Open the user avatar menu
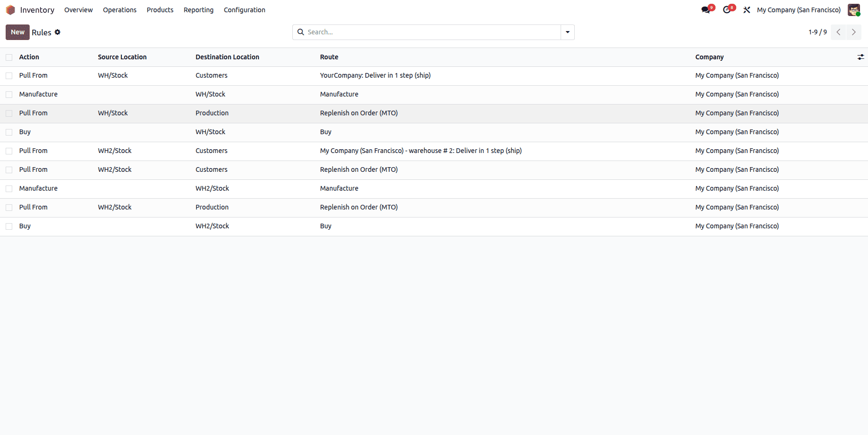The width and height of the screenshot is (868, 435). point(853,10)
